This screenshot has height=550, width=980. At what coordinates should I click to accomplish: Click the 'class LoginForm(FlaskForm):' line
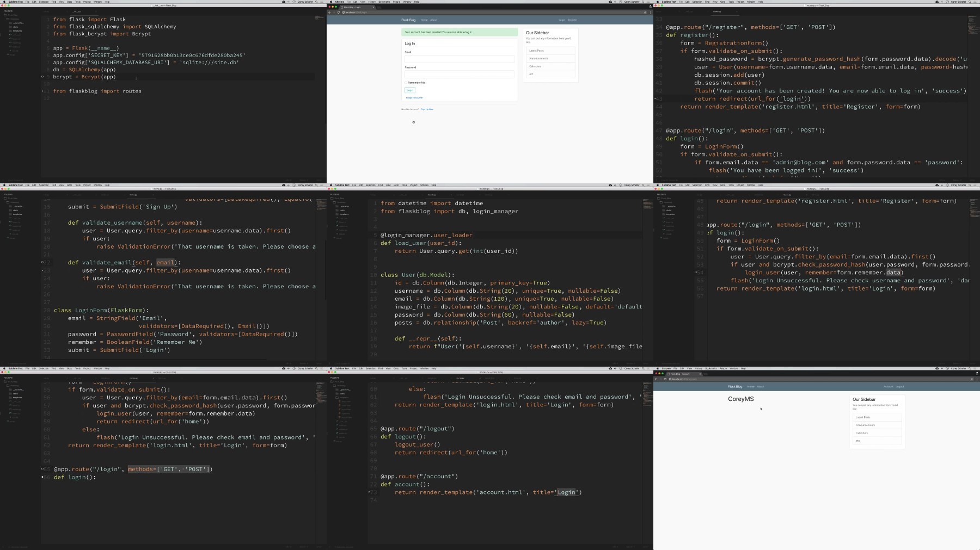(101, 310)
